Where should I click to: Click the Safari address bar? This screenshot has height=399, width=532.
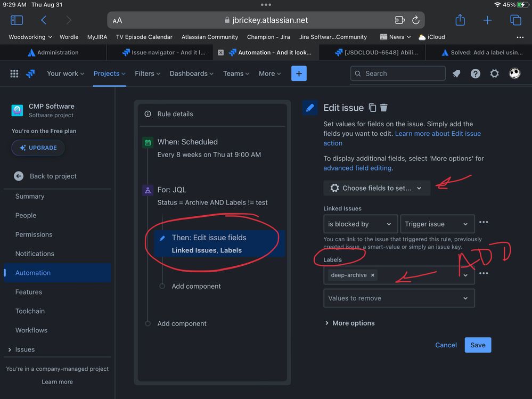(x=266, y=20)
